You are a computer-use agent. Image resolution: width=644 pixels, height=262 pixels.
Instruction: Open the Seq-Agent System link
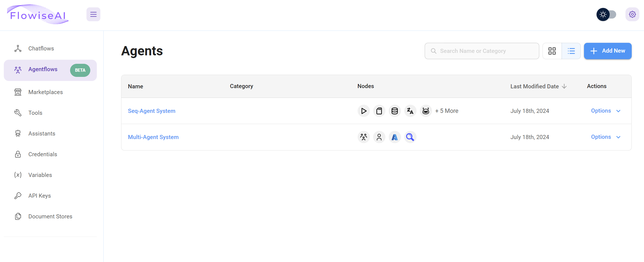point(152,111)
